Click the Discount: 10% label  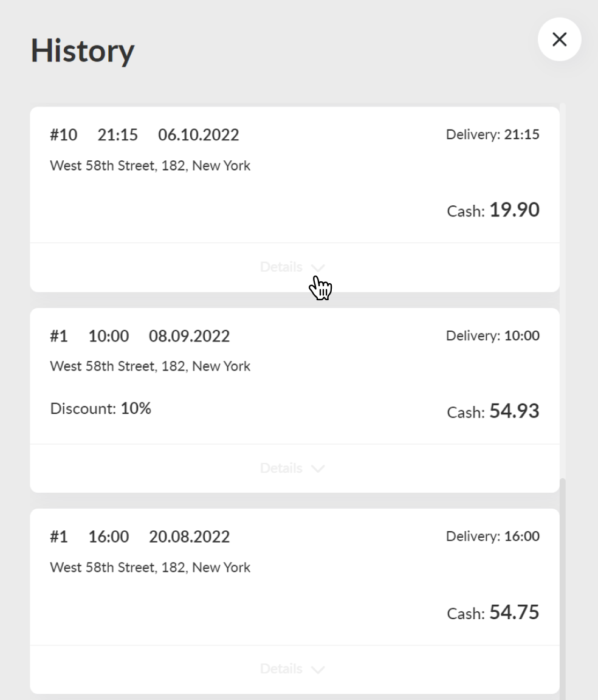pos(100,408)
